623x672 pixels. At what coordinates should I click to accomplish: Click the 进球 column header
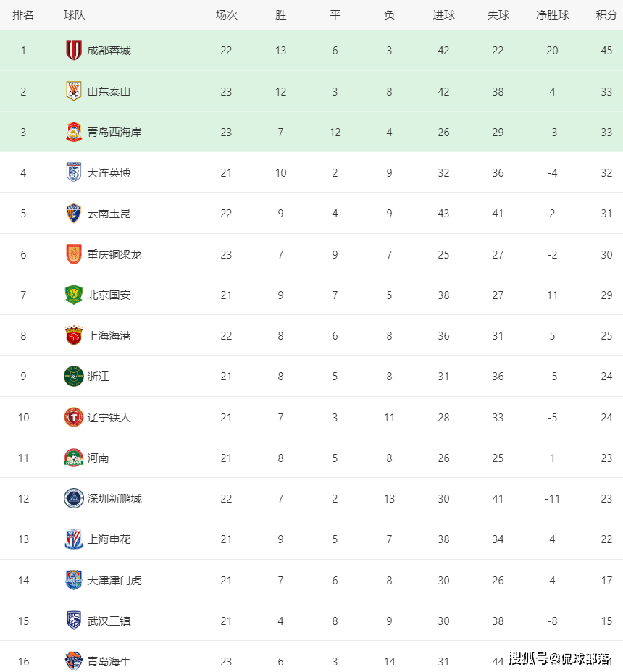click(443, 15)
